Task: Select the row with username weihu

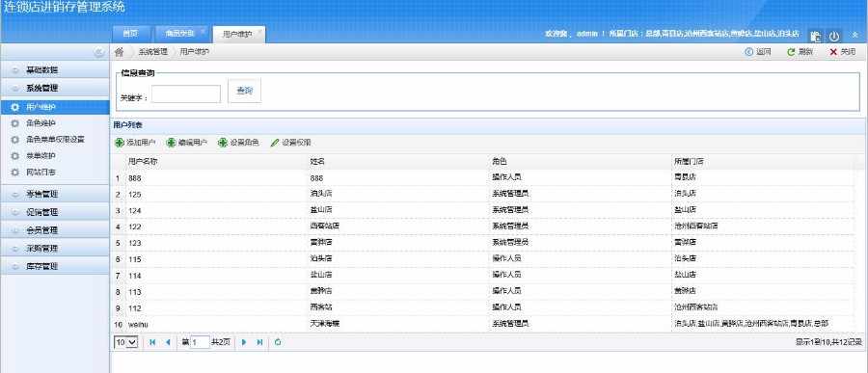Action: [x=482, y=324]
